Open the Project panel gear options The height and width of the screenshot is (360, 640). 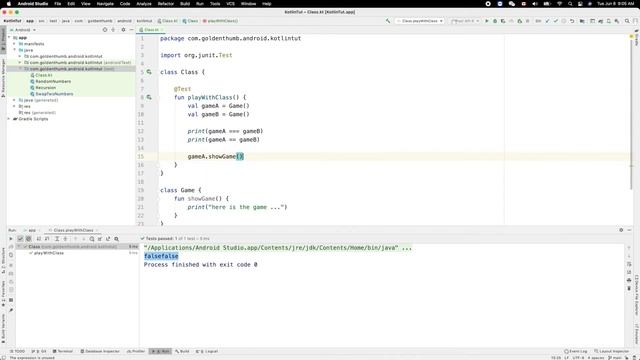[123, 30]
